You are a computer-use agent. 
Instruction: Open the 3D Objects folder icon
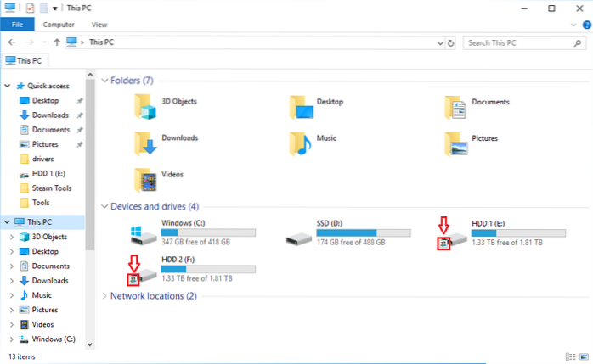point(147,105)
